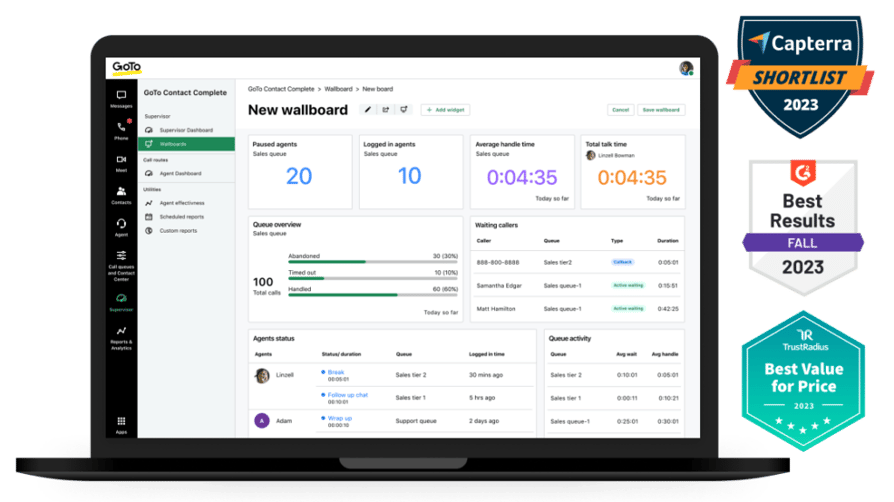Click the display icon after the share icon
The height and width of the screenshot is (502, 894).
point(404,110)
